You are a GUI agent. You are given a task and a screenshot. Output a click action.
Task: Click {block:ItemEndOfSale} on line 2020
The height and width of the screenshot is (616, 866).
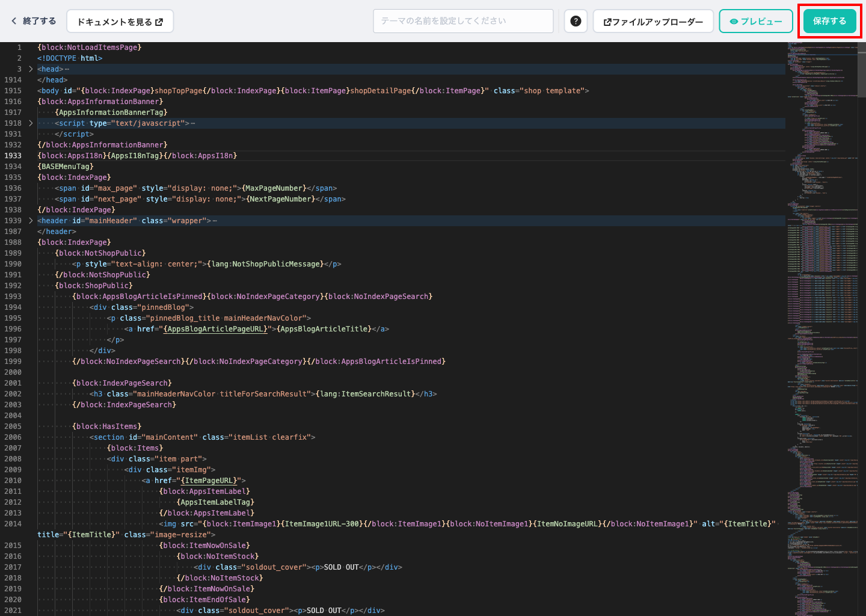coord(204,600)
